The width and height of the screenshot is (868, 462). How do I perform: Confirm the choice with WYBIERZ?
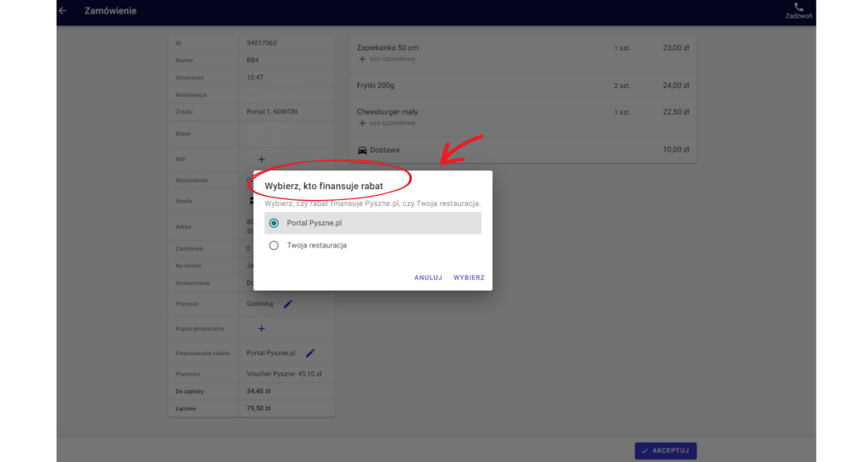click(469, 277)
